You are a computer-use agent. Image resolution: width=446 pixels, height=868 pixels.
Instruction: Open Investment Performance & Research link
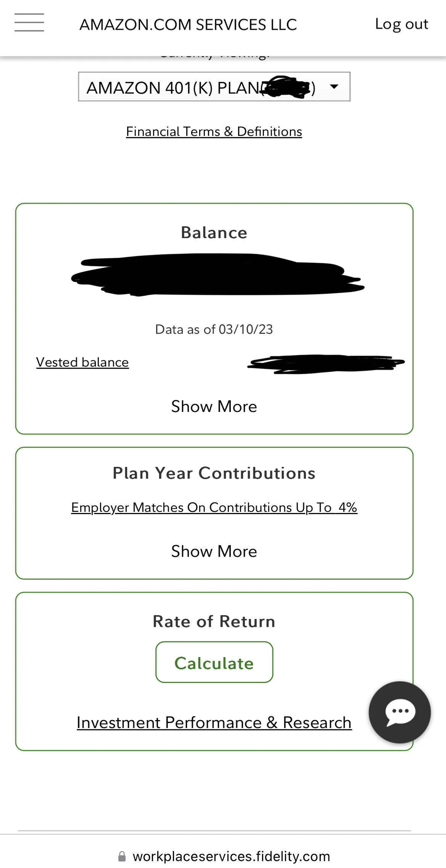pos(214,723)
